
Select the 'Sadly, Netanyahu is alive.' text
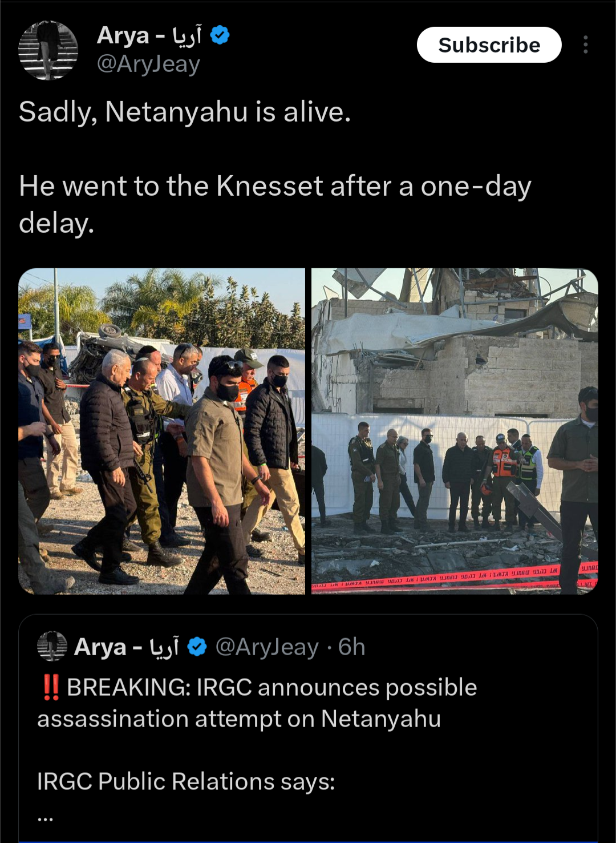pos(185,111)
